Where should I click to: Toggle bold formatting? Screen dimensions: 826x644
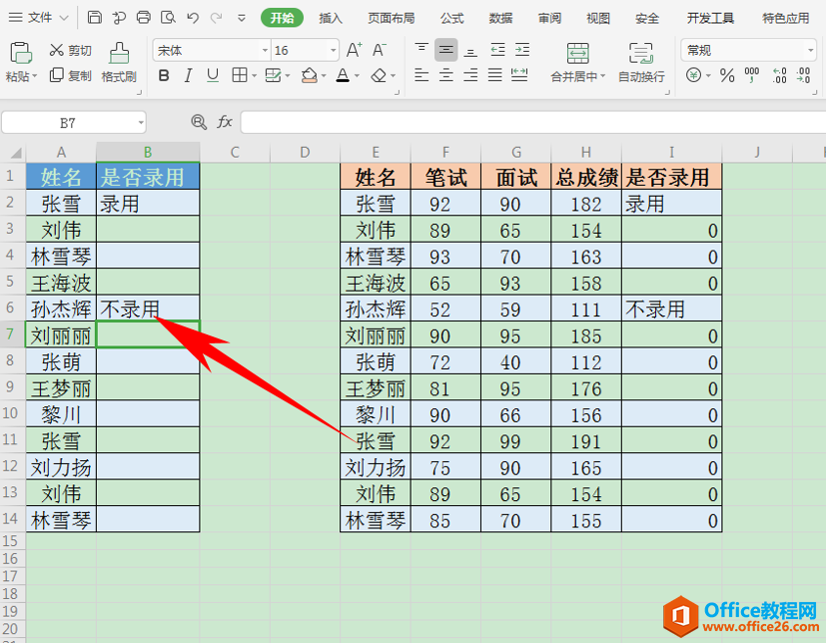tap(164, 76)
